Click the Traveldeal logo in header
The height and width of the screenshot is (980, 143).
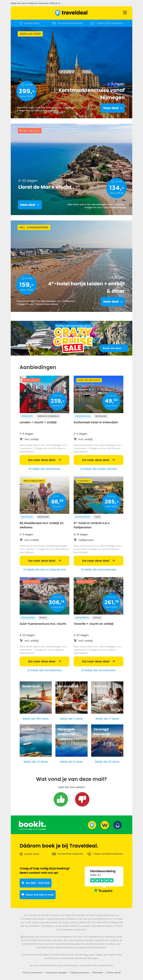71,13
